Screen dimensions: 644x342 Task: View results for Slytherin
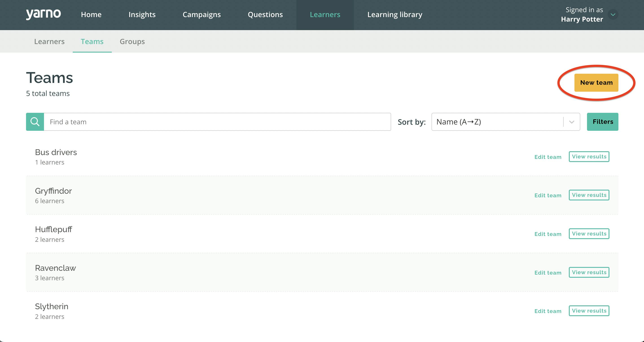[x=589, y=311]
